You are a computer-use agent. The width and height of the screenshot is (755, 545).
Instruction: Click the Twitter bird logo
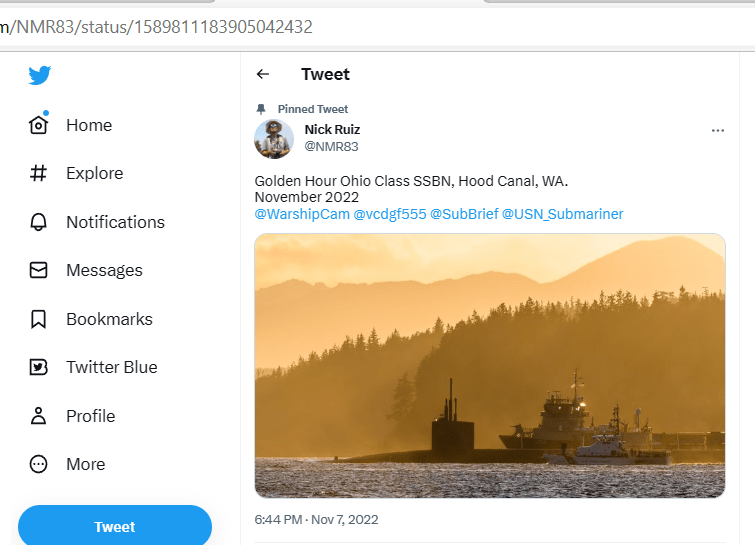[40, 76]
